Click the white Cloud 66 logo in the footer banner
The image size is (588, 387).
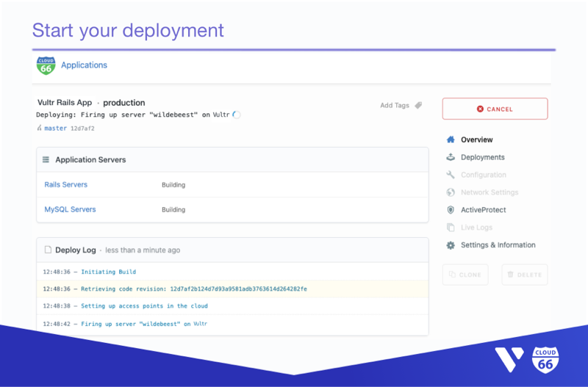[x=545, y=360]
